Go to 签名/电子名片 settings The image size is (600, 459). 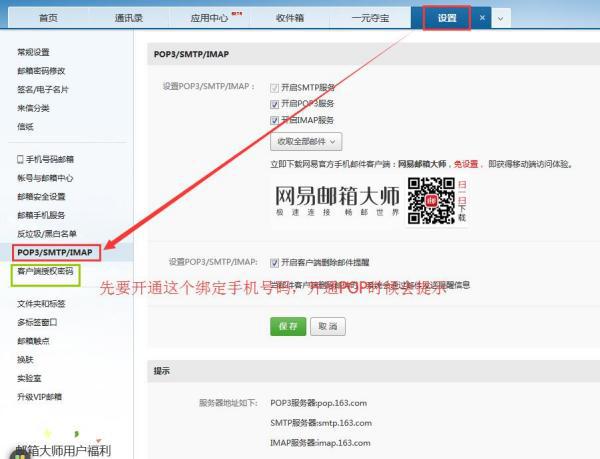point(43,90)
